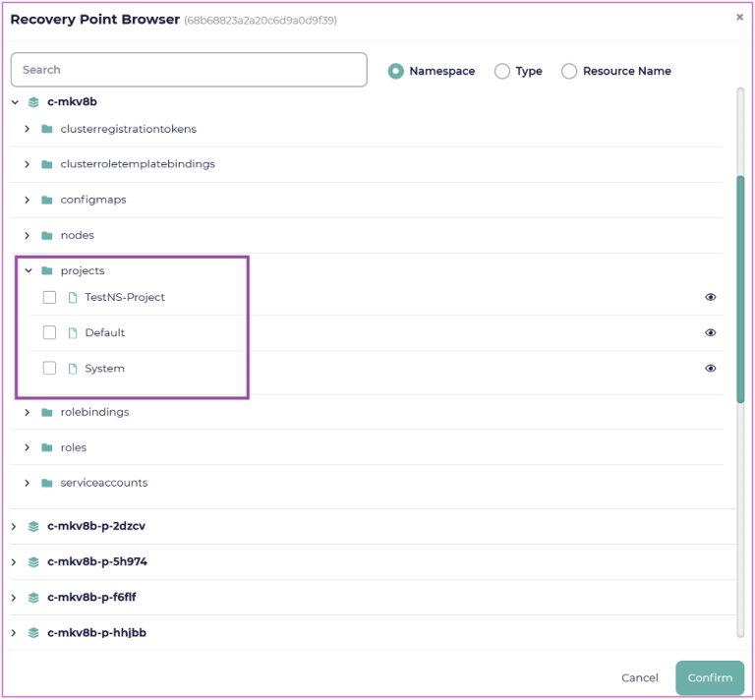
Task: Click the projects folder icon
Action: coord(47,270)
